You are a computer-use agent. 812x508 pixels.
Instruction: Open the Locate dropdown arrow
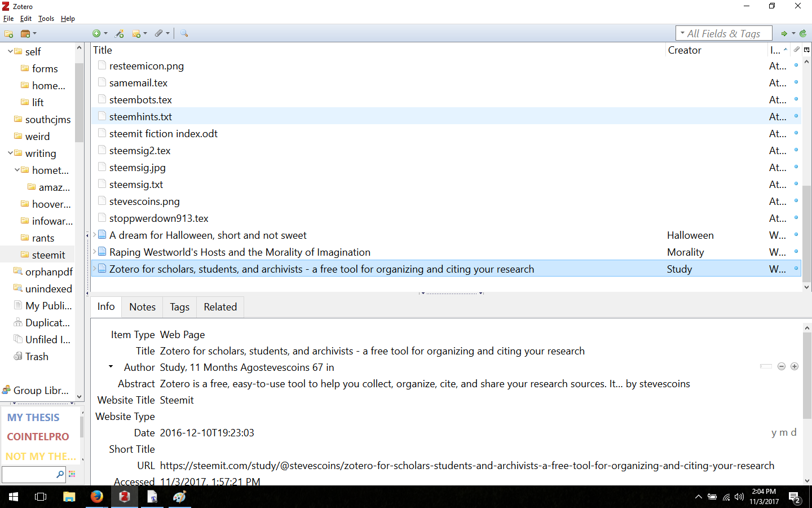coord(793,34)
